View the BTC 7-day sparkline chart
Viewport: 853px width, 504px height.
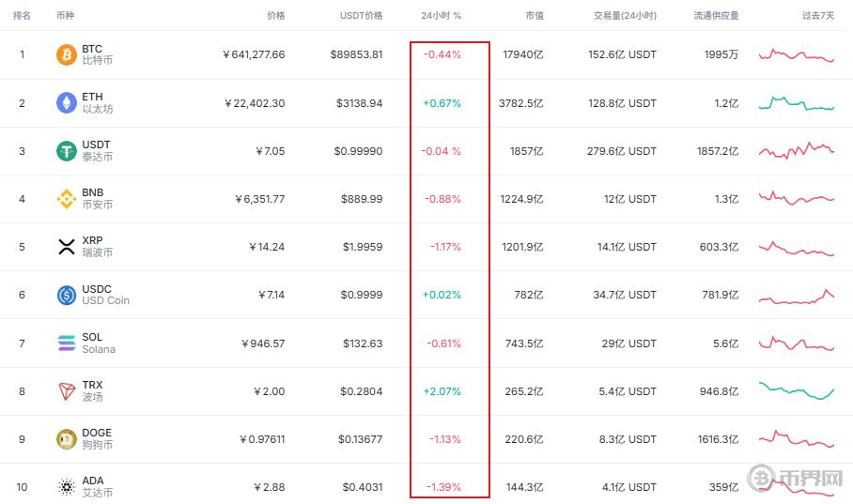pos(797,55)
